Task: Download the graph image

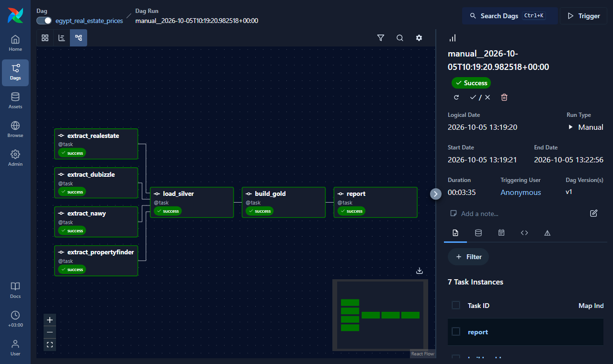Action: pos(420,271)
